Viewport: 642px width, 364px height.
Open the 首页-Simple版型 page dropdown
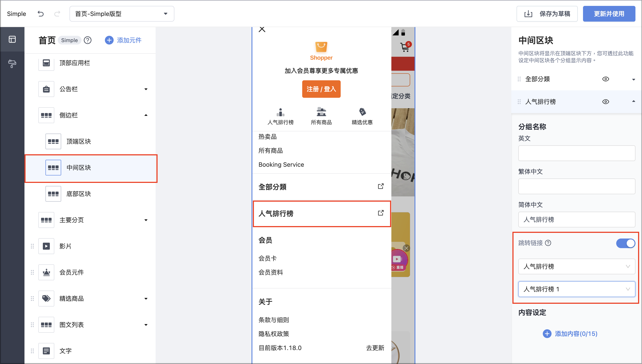(122, 14)
